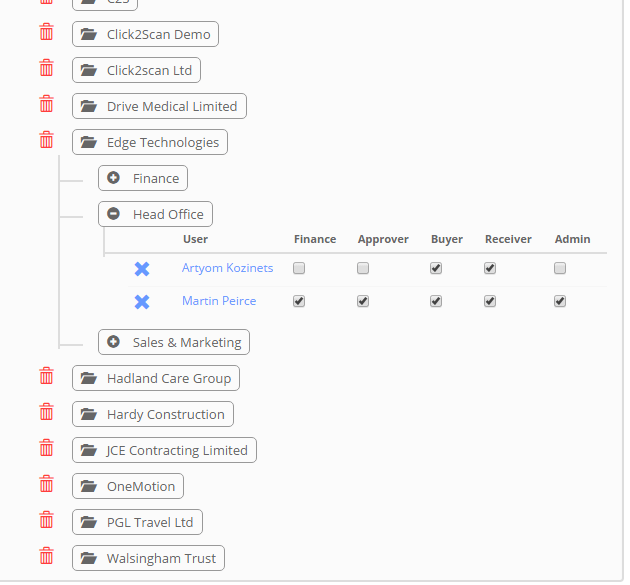
Task: Expand the Click2Scan Demo folder
Action: point(145,34)
